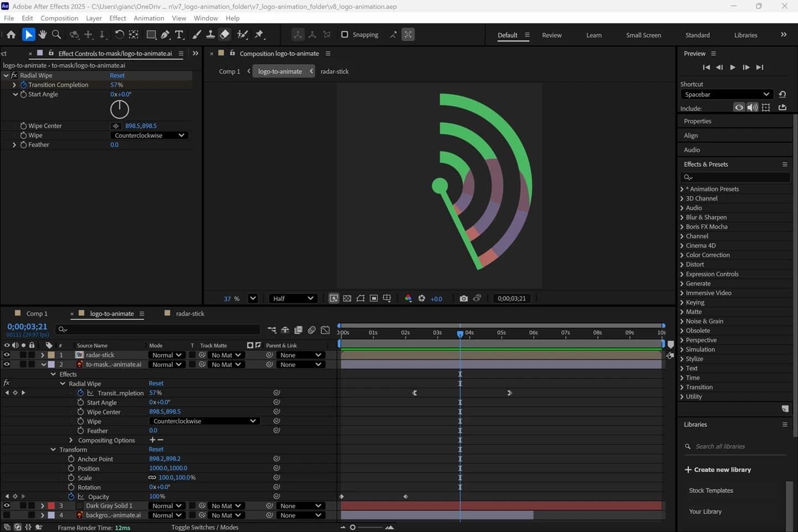The image size is (798, 532).
Task: Open the show channel RGB icon
Action: point(408,298)
